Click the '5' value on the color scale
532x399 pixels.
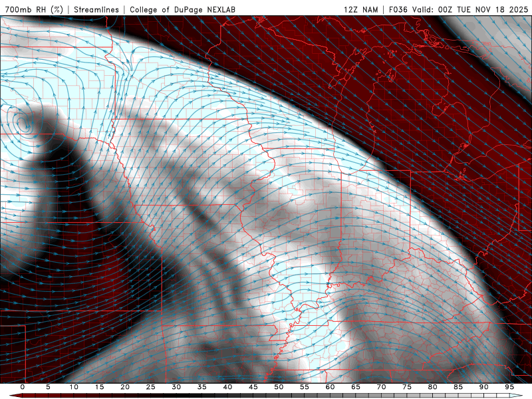48,387
